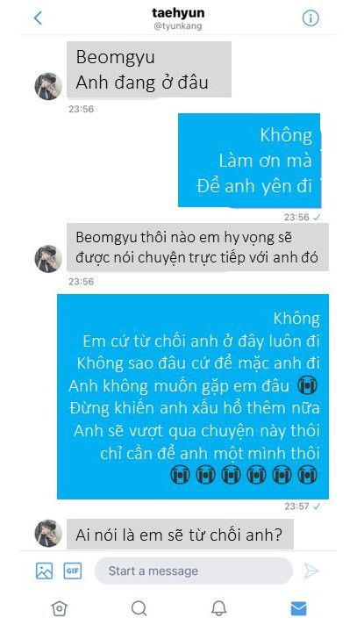Open the GIF picker button
Image resolution: width=364 pixels, height=632 pixels.
[x=73, y=571]
